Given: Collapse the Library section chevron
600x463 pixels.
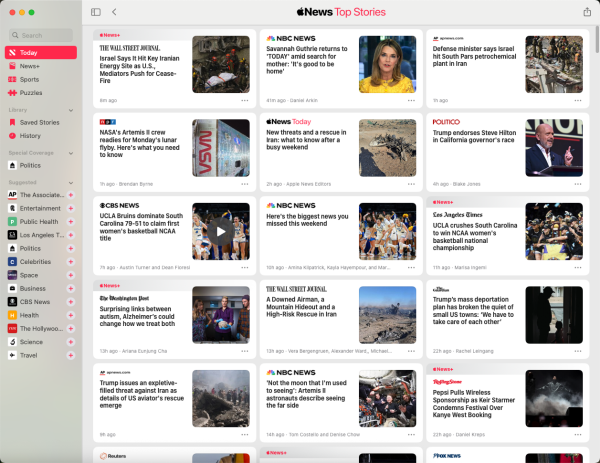Looking at the screenshot, I should 71,110.
